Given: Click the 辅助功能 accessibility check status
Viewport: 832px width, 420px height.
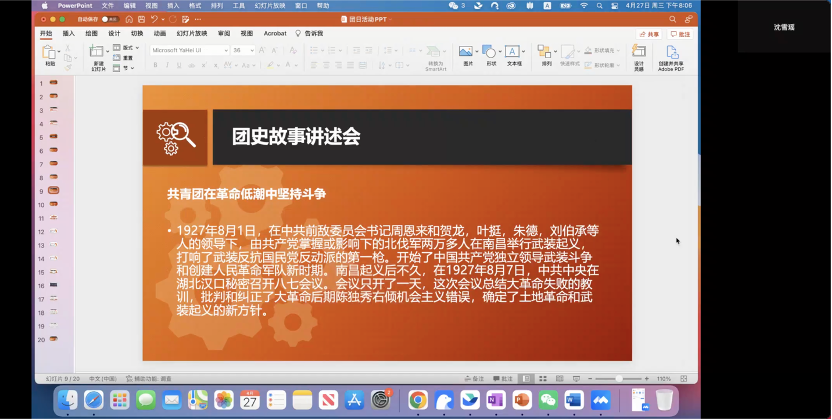Looking at the screenshot, I should (x=149, y=379).
